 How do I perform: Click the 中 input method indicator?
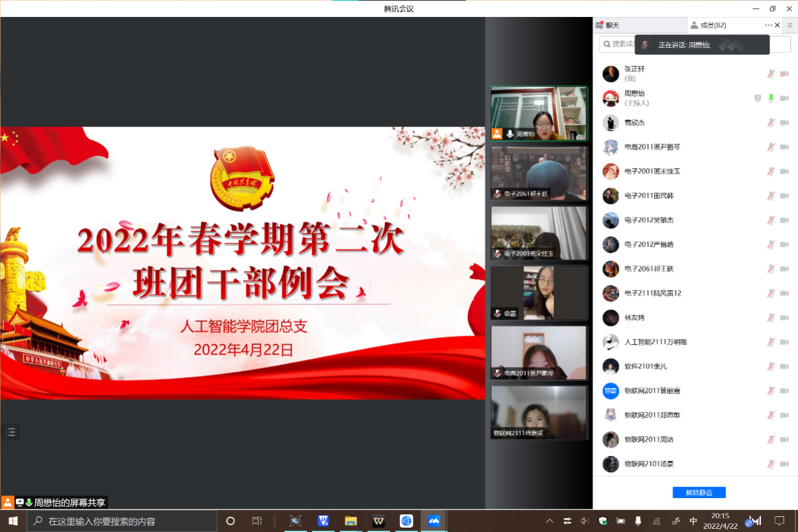(x=693, y=521)
